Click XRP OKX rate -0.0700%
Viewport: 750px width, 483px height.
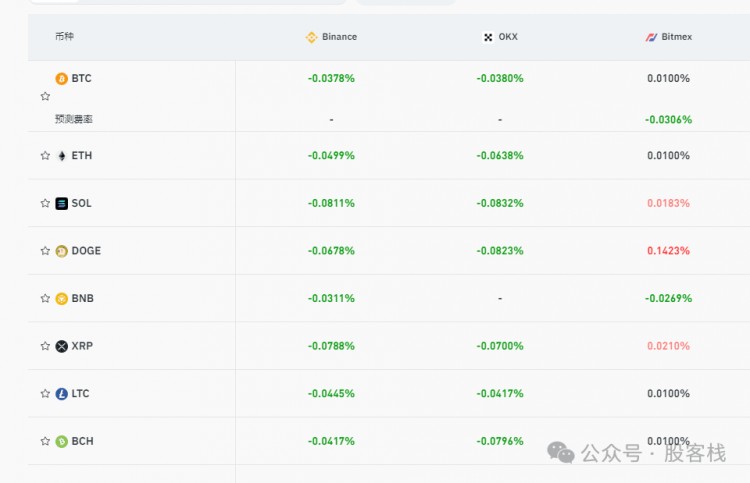[500, 346]
